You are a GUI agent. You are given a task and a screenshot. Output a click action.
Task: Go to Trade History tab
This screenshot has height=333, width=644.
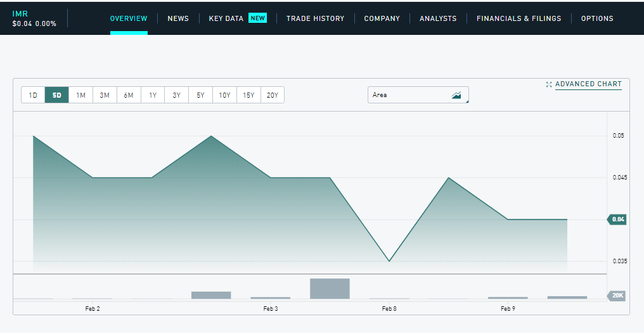316,18
